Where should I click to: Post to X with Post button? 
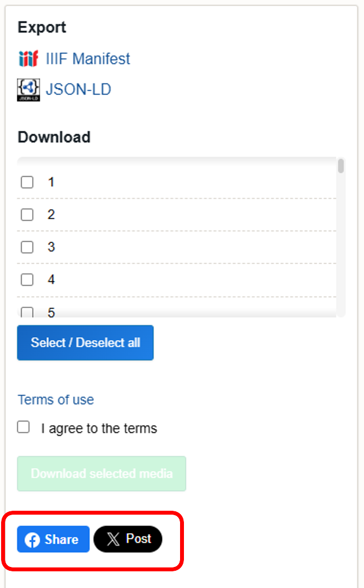[x=128, y=539]
